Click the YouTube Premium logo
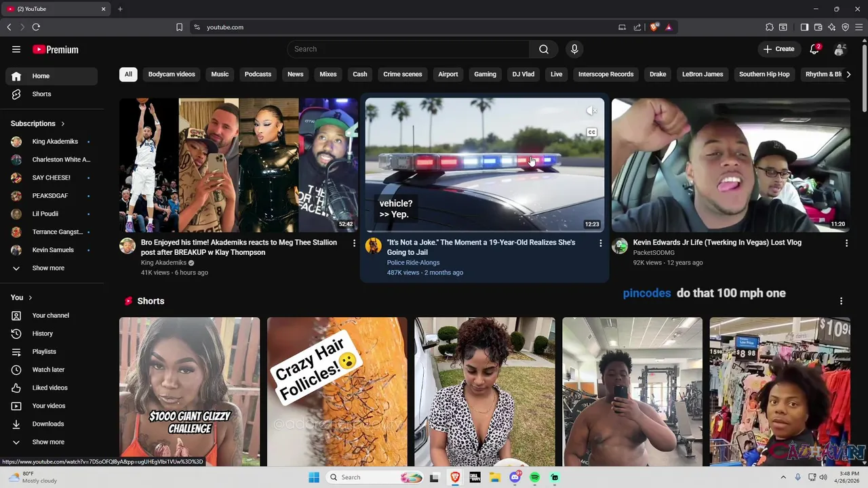868x488 pixels. coord(56,49)
